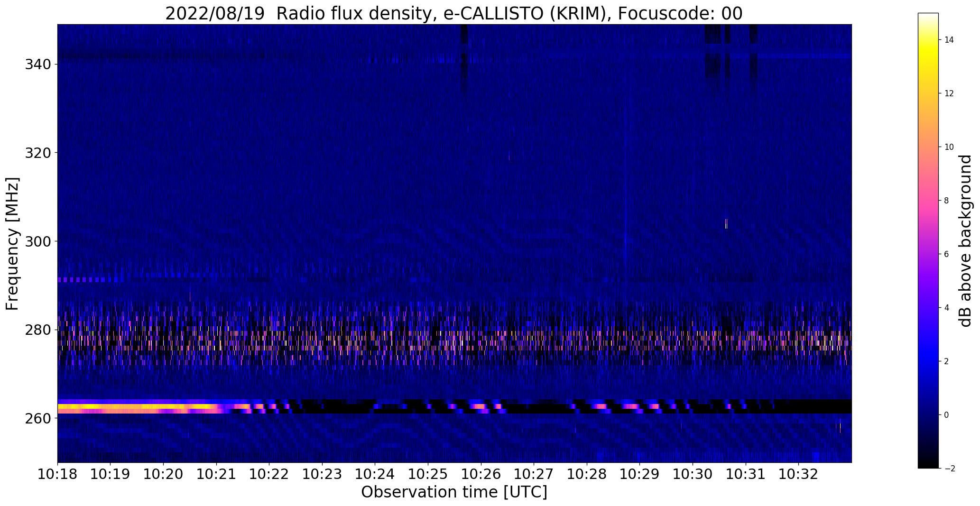Click the 10:20 time tick label
The width and height of the screenshot is (980, 506).
[164, 475]
